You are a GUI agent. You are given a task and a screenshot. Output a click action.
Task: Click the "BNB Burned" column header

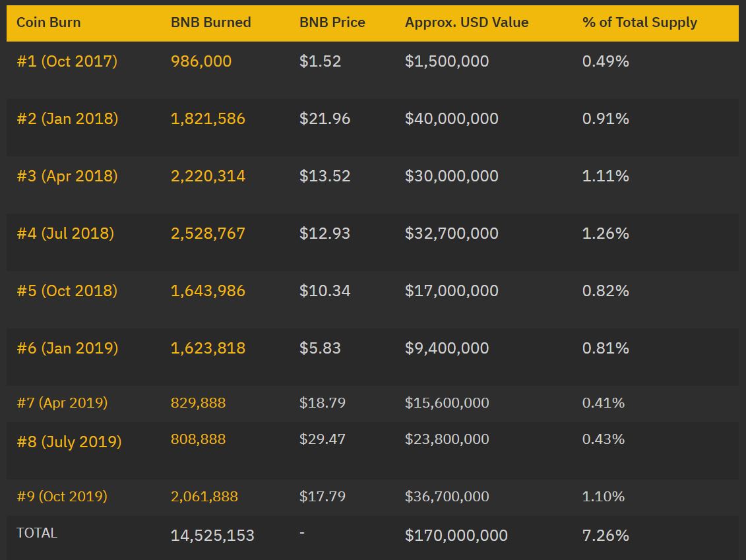pos(210,22)
